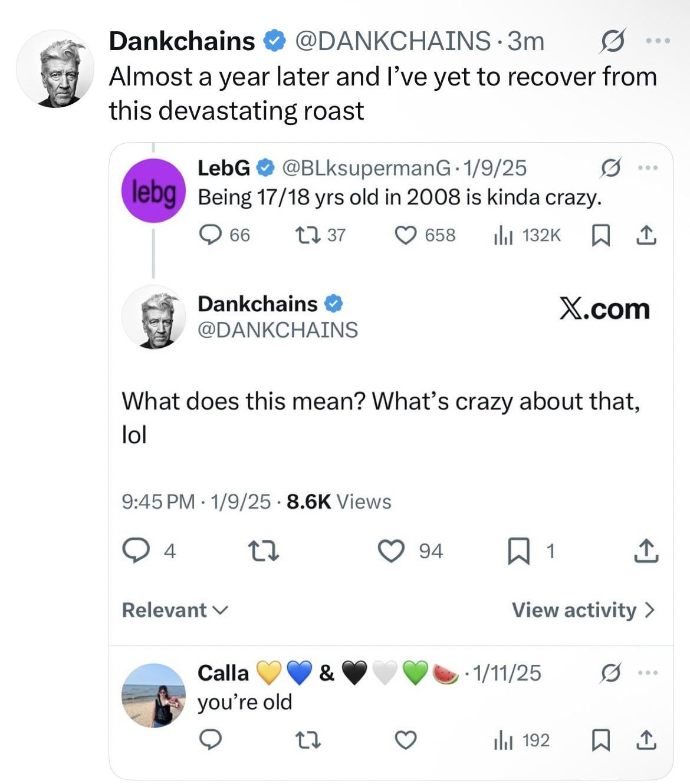Viewport: 690px width, 784px height.
Task: Like Calla's 'you're old' reply
Action: coord(405,740)
